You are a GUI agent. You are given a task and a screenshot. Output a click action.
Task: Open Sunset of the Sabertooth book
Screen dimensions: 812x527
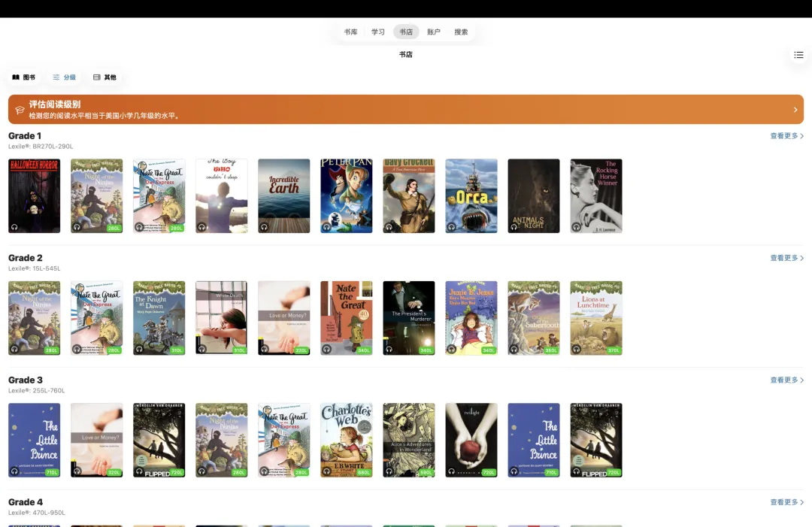point(533,318)
